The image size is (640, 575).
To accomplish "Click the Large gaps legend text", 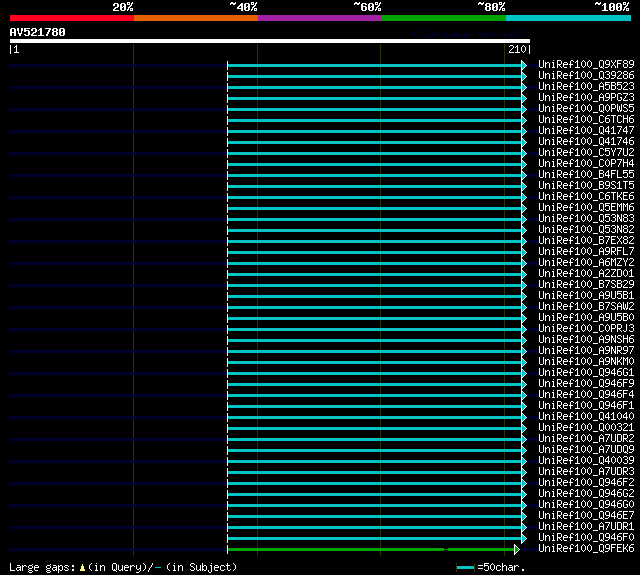I will pos(123,567).
